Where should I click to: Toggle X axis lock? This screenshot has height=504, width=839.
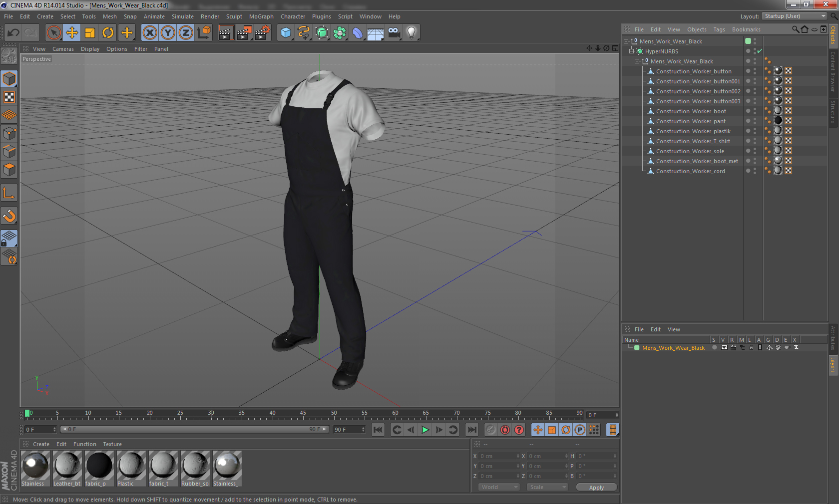point(149,33)
